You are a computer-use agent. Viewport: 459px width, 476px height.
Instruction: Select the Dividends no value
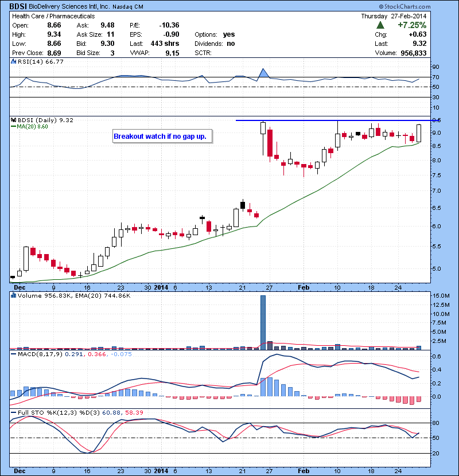pyautogui.click(x=231, y=44)
